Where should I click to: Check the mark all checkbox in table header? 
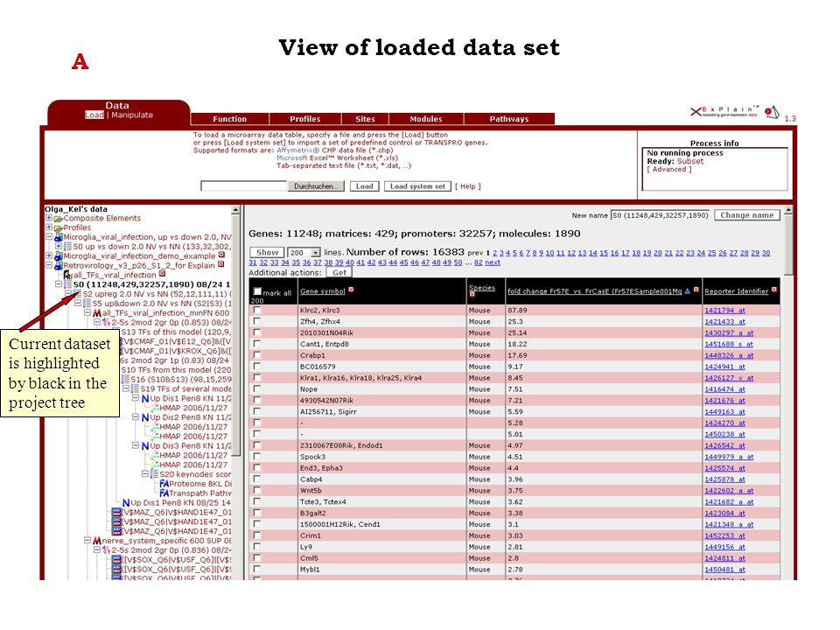[x=257, y=292]
